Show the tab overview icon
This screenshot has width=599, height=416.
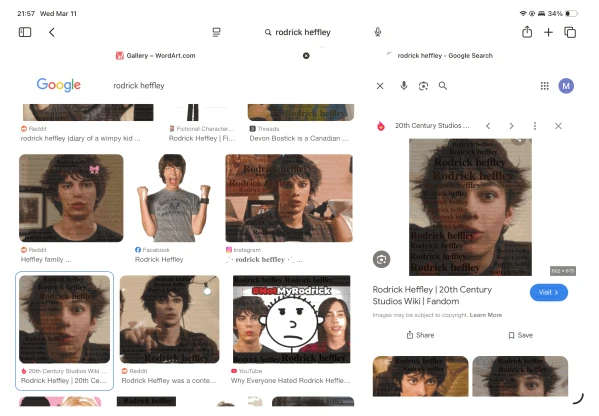[x=570, y=32]
